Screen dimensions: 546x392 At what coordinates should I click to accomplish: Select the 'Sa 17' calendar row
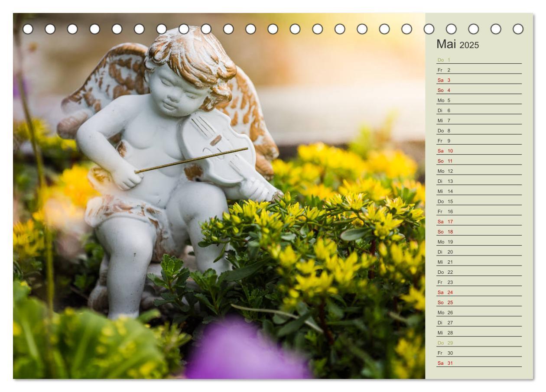click(x=479, y=221)
